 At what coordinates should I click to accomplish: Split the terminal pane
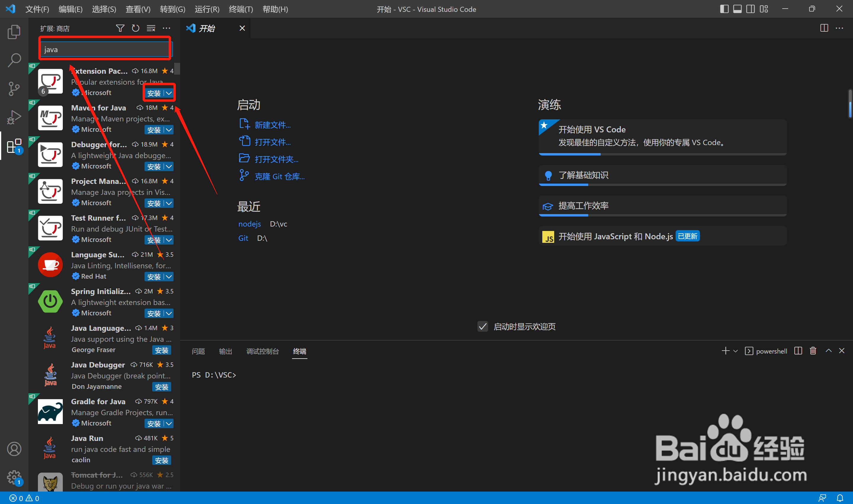[x=798, y=351]
